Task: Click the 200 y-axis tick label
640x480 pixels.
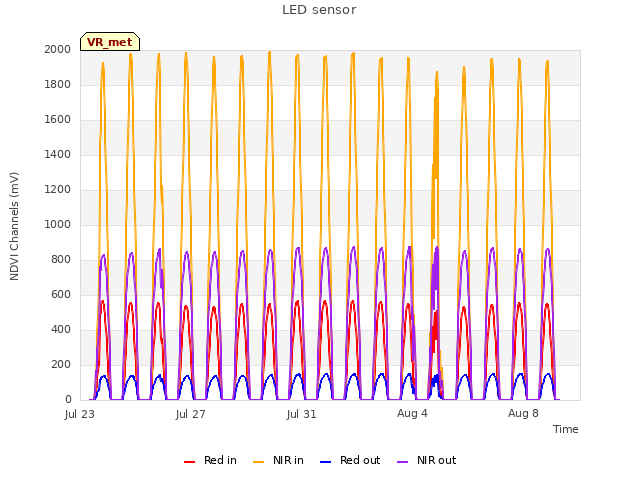Action: tap(61, 364)
